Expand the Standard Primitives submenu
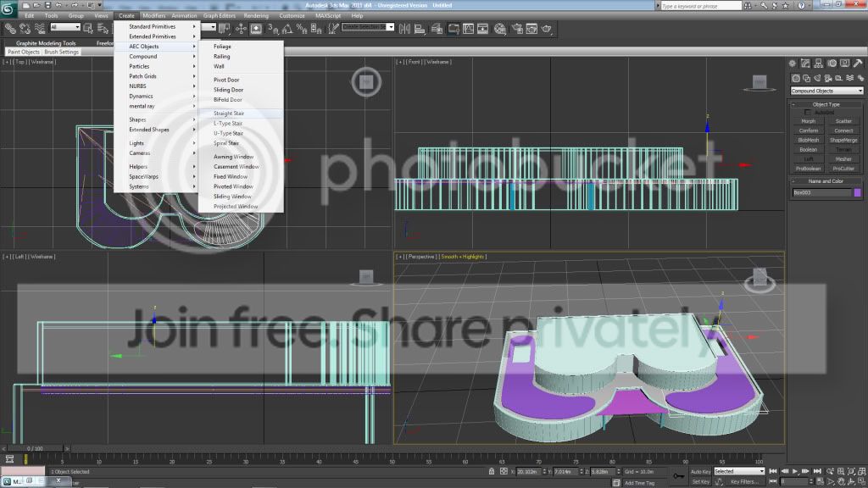 157,26
